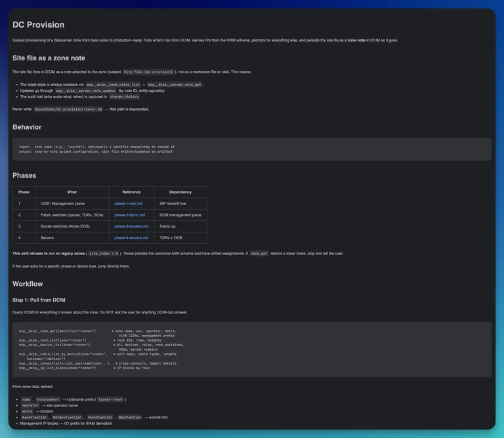Open the phase-2-fabric.md reference link
This screenshot has height=438, width=504.
(129, 215)
